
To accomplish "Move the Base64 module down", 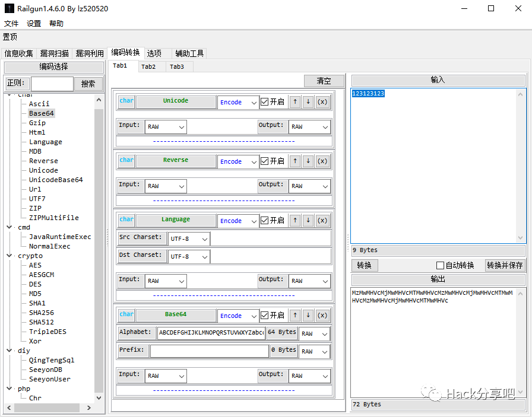I will tap(308, 316).
